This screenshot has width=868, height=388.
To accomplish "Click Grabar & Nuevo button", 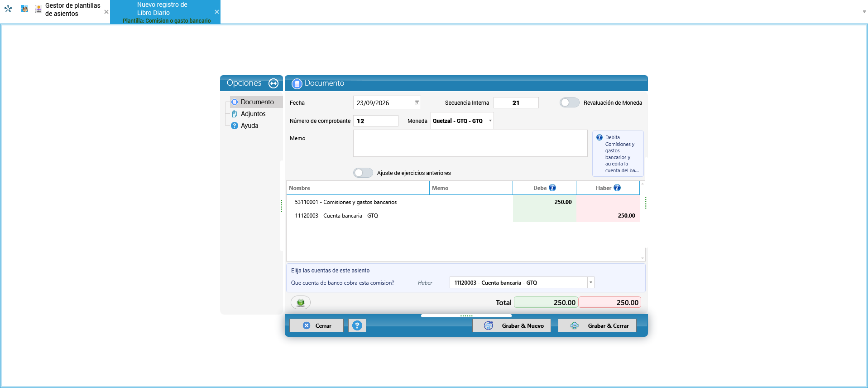I will point(512,325).
